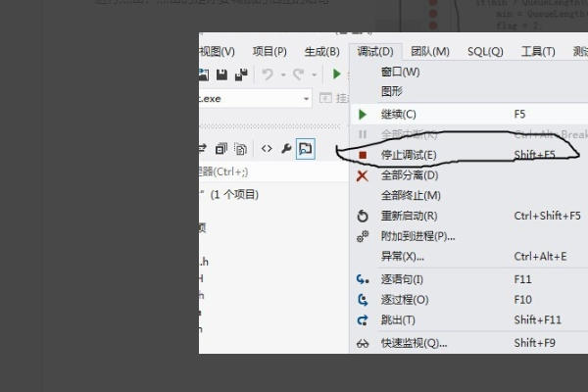This screenshot has width=588, height=392.
Task: Click the Shift+F9 shortcut text
Action: (535, 343)
